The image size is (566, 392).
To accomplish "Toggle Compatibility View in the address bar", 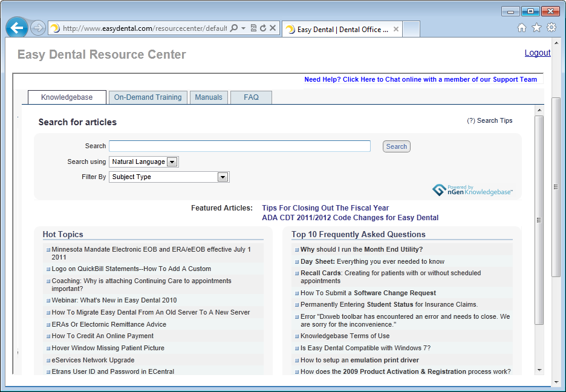I will click(x=254, y=28).
